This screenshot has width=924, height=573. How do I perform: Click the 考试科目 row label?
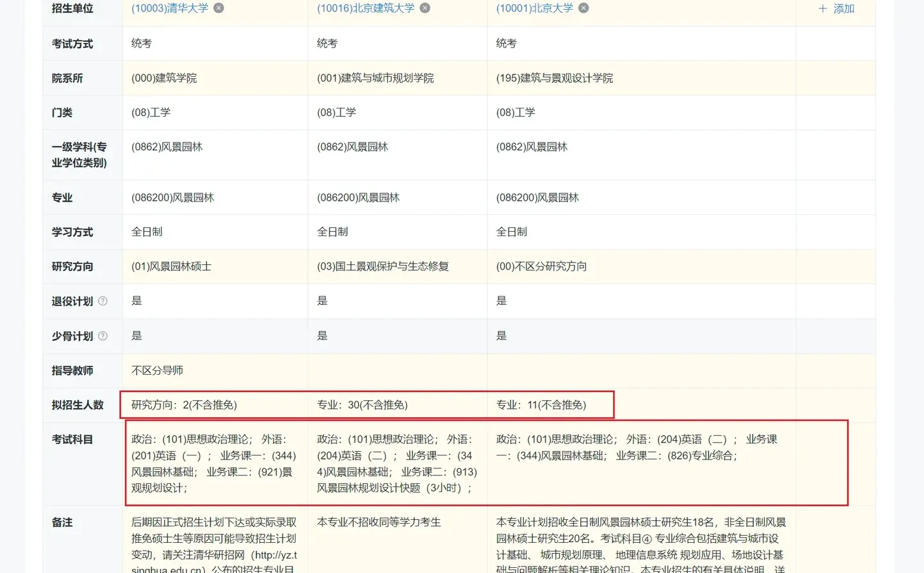coord(71,440)
